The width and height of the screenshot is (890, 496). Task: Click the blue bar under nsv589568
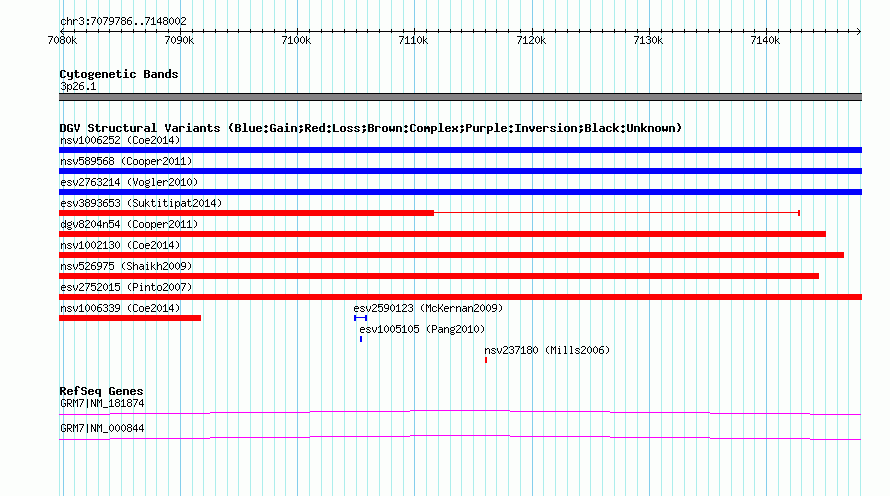(460, 171)
